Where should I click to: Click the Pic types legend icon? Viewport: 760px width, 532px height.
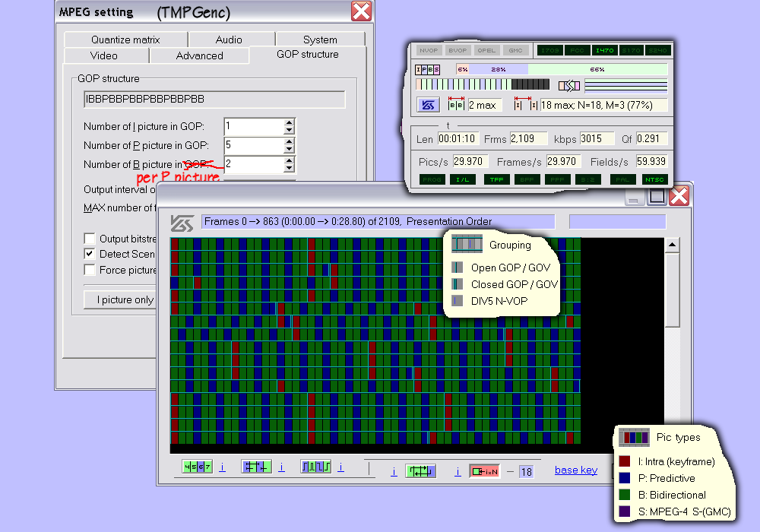click(634, 437)
